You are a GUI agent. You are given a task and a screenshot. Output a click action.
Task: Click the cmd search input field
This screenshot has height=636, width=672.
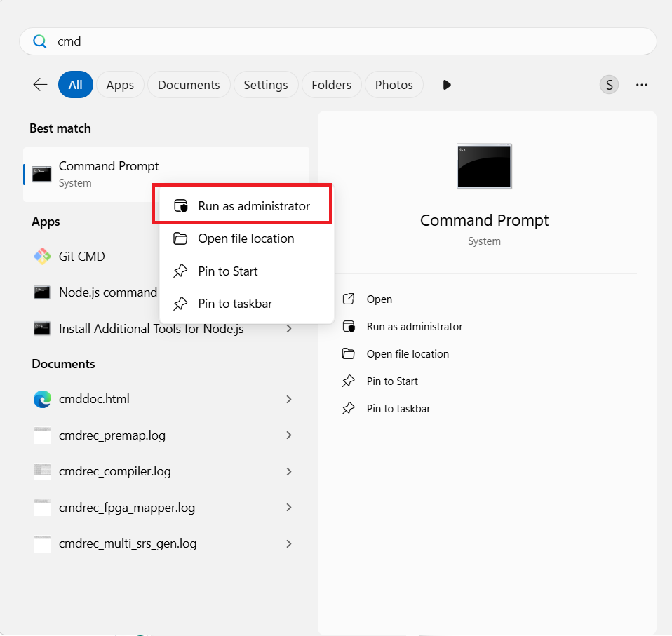click(x=337, y=41)
